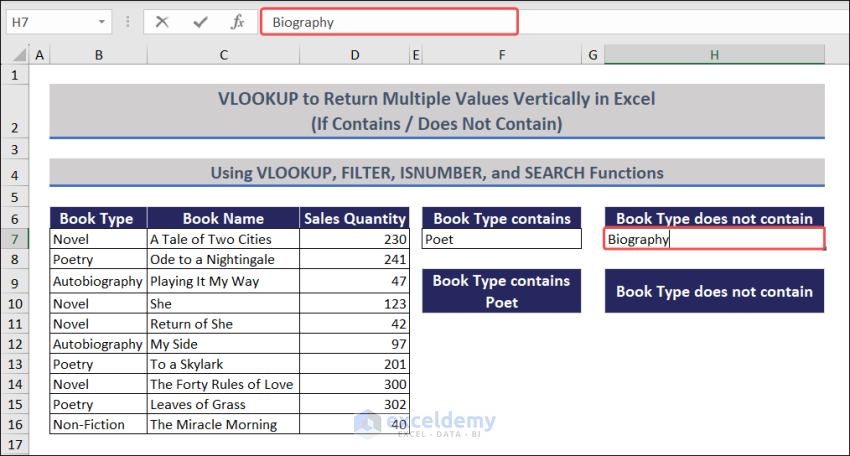The width and height of the screenshot is (850, 456).
Task: Select the My Side cell
Action: [x=223, y=344]
